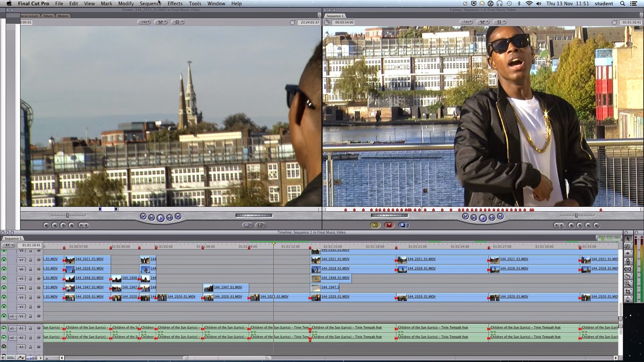Add Motion Keyframe in Canvas
The height and width of the screenshot is (362, 644).
click(x=579, y=225)
